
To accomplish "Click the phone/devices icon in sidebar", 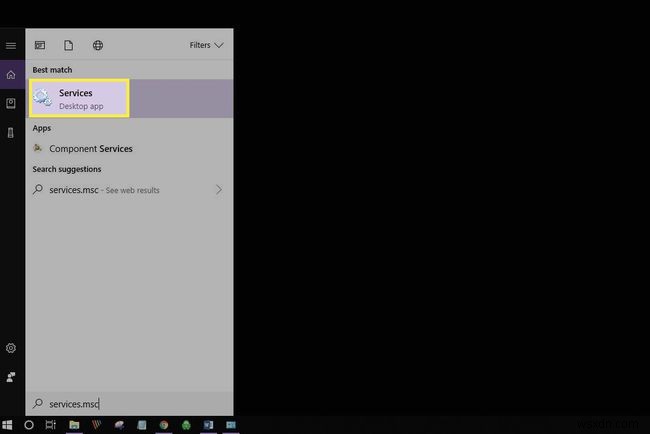I will coord(11,133).
